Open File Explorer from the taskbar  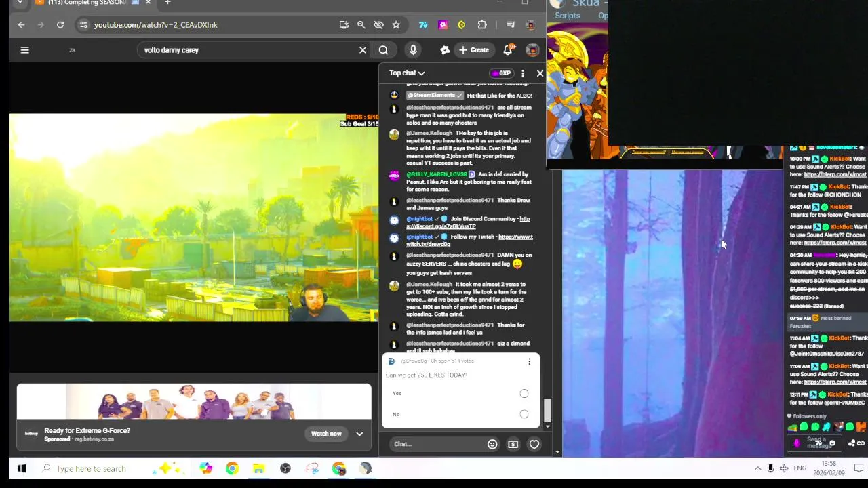coord(258,469)
